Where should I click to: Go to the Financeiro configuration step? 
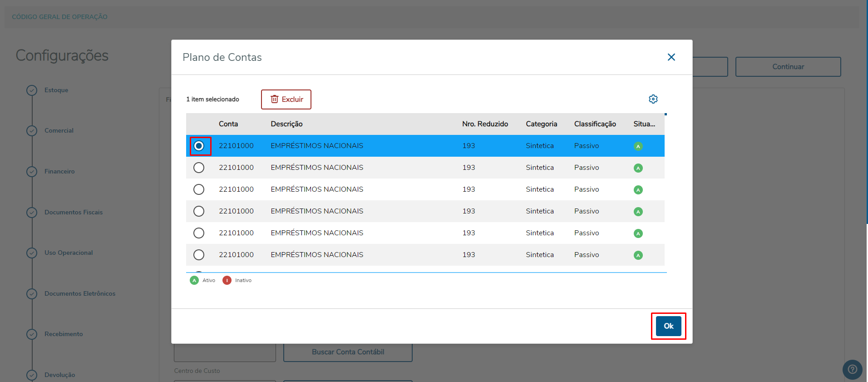click(x=59, y=172)
